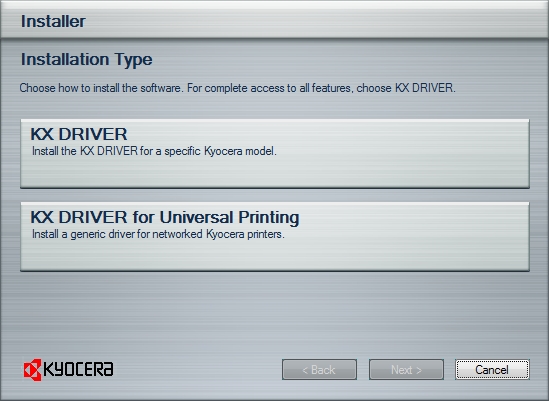Click the 'Choose how to install' instruction text
The image size is (549, 401).
238,88
